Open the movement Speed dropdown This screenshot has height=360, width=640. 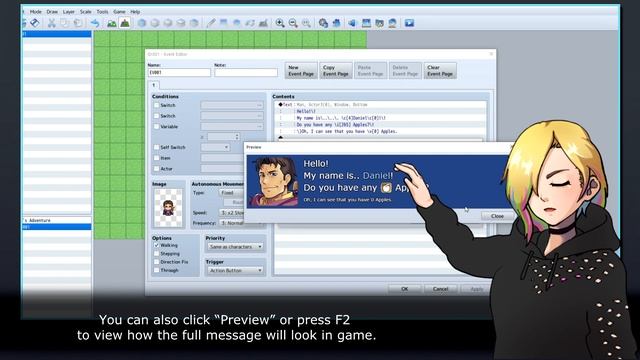pyautogui.click(x=231, y=213)
